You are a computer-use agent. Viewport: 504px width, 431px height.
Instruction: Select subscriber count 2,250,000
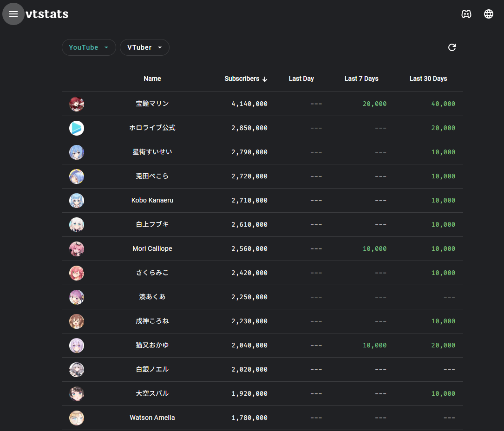pos(249,297)
